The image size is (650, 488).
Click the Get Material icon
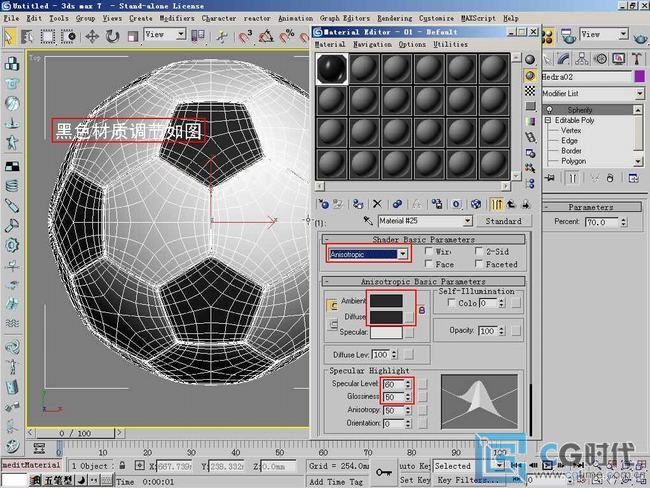pos(323,204)
